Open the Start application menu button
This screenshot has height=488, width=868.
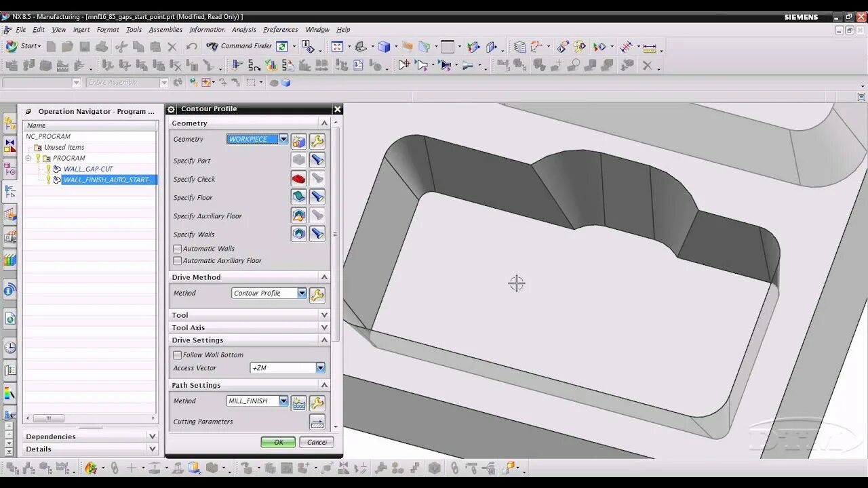(24, 46)
